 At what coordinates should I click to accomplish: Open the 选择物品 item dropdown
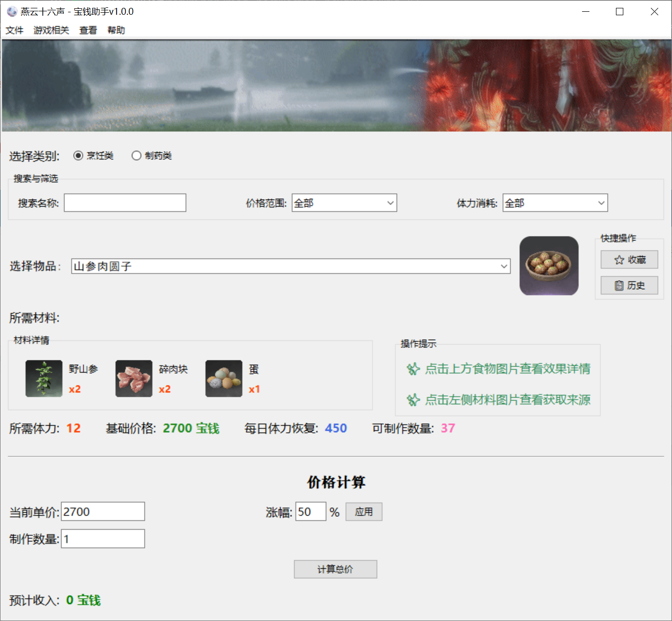[291, 266]
